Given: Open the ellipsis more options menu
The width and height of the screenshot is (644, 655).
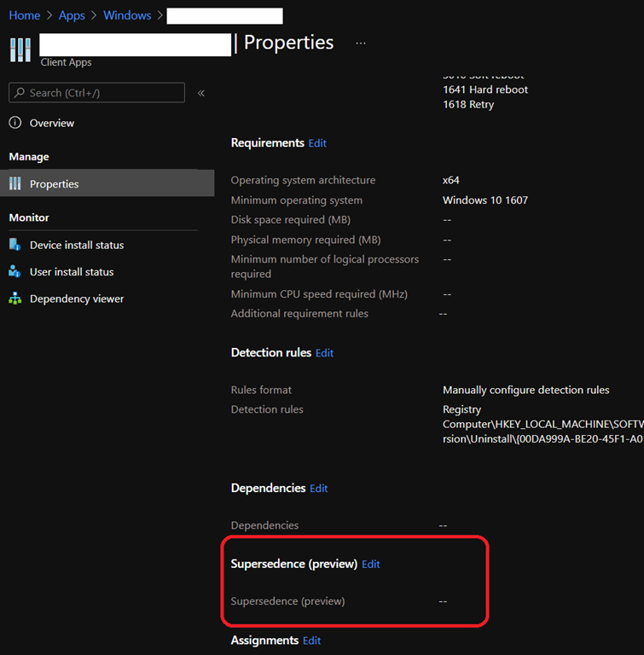Looking at the screenshot, I should pyautogui.click(x=361, y=43).
